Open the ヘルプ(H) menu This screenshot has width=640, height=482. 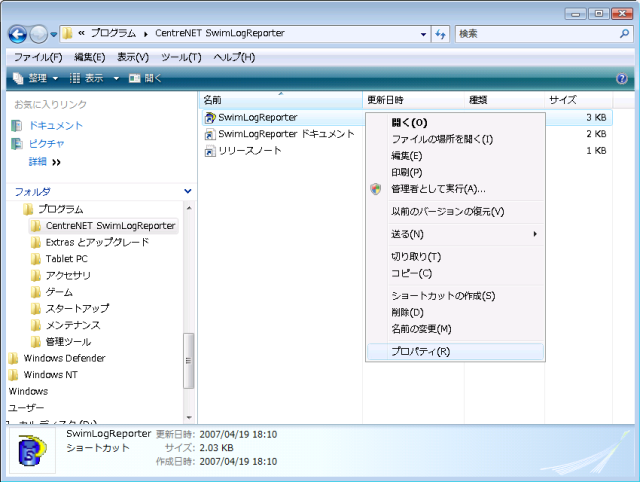click(234, 57)
